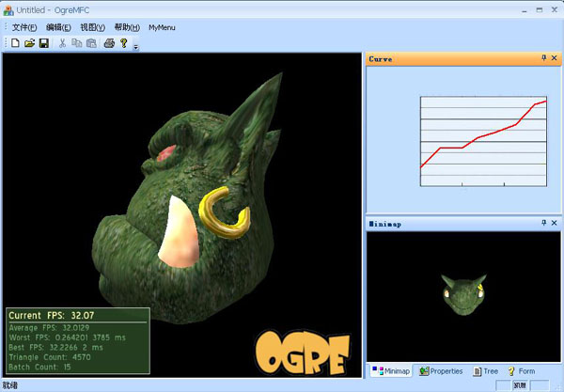Click the Paste clipboard icon

point(91,43)
